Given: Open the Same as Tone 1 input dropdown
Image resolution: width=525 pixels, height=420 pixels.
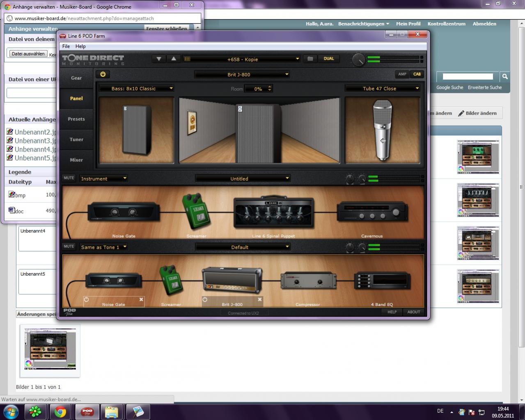Looking at the screenshot, I should 103,247.
